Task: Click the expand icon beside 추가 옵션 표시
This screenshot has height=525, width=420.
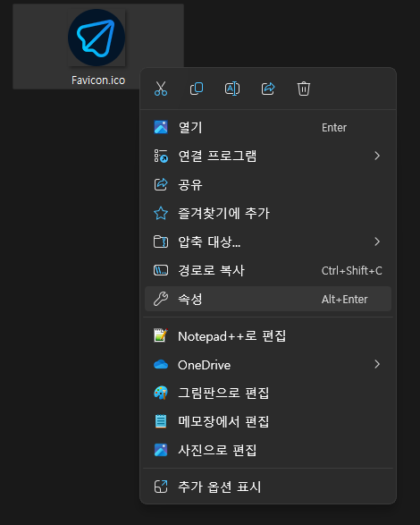Action: (161, 487)
